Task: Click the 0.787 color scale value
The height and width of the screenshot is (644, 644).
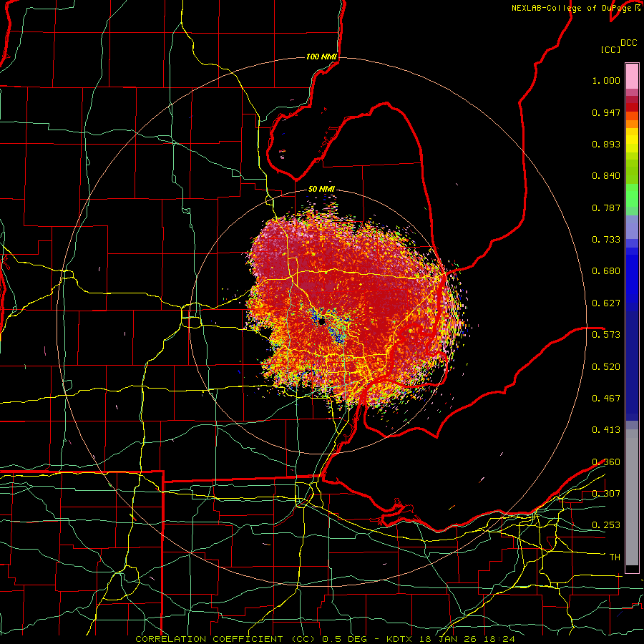Action: tap(606, 208)
